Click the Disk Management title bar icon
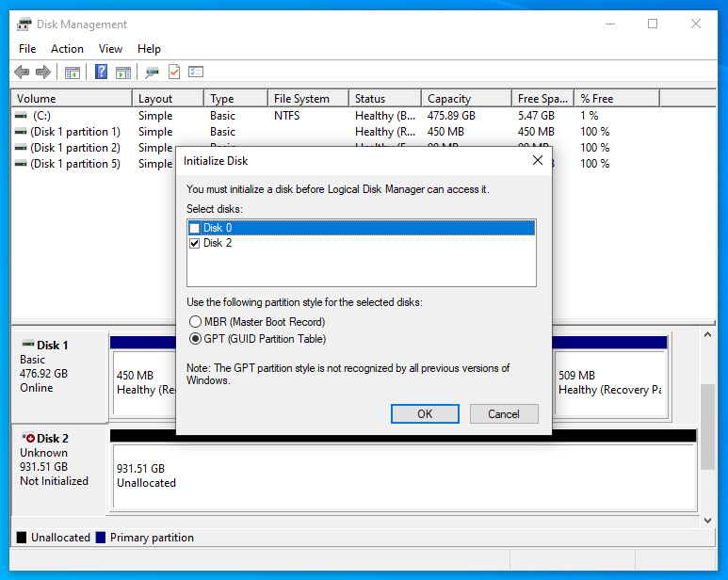The height and width of the screenshot is (580, 728). (24, 24)
